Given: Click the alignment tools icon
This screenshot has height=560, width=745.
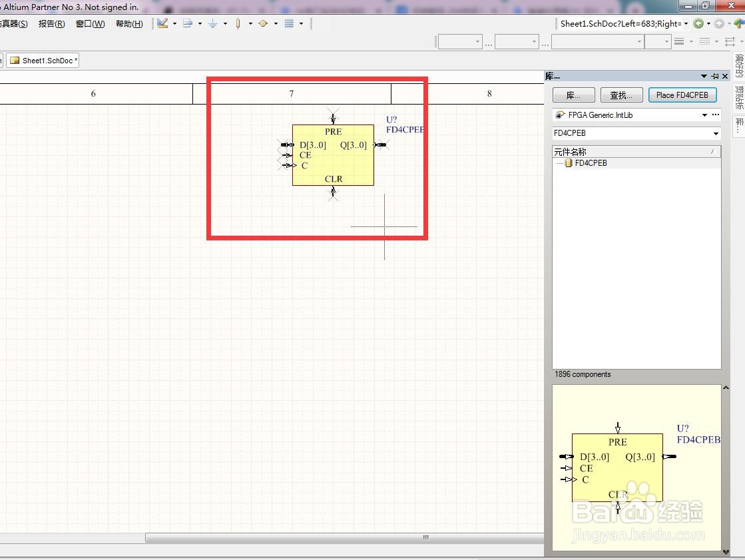Looking at the screenshot, I should click(x=188, y=23).
